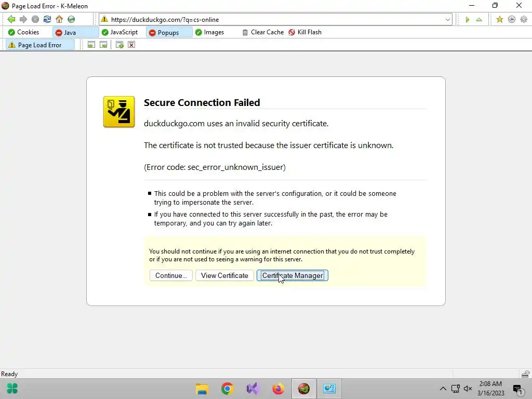The width and height of the screenshot is (532, 399).
Task: Close the current tab with red X icon
Action: (x=131, y=45)
